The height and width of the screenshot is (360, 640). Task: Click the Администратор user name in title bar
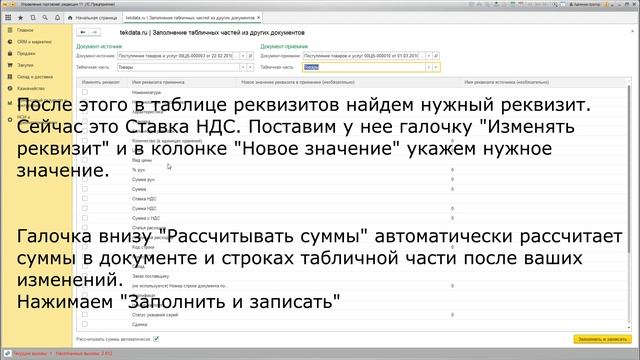pyautogui.click(x=586, y=4)
